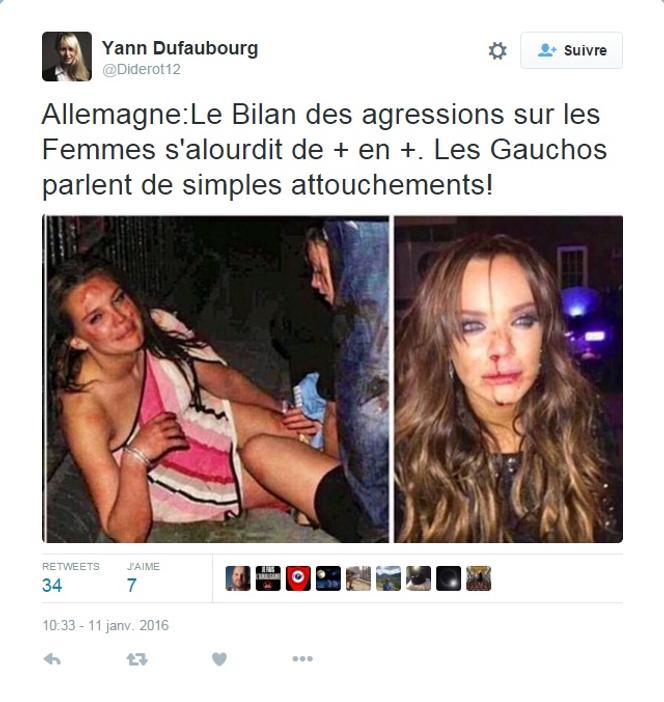Open the tweet timestamp 10:33 - 11 janv. 2016
This screenshot has height=702, width=664.
pyautogui.click(x=105, y=625)
